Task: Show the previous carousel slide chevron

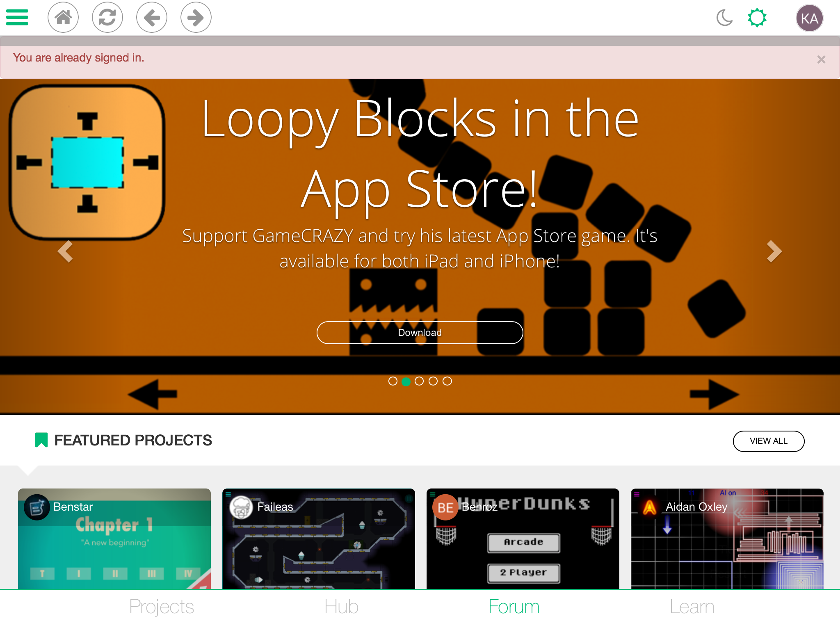Action: [65, 251]
